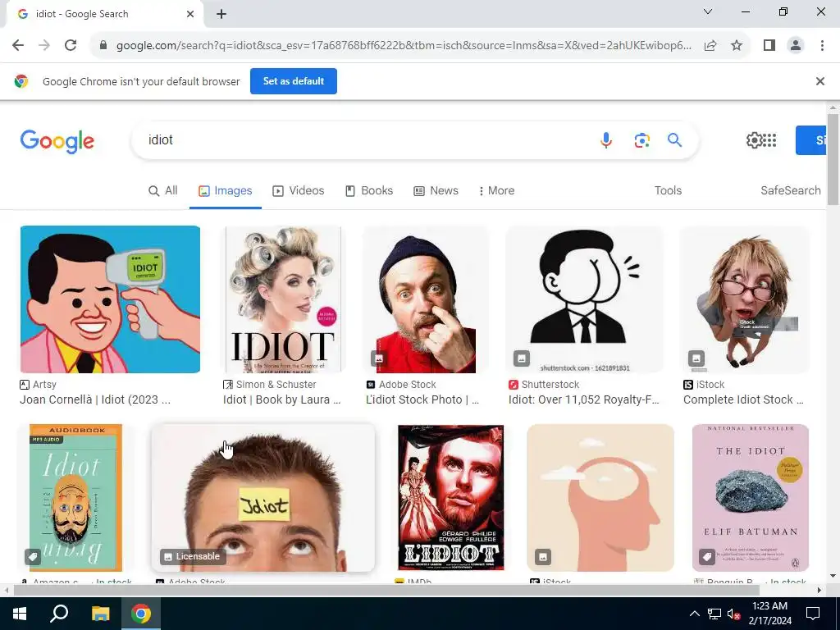Search by image using the Lens camera icon
The height and width of the screenshot is (630, 840).
(641, 140)
